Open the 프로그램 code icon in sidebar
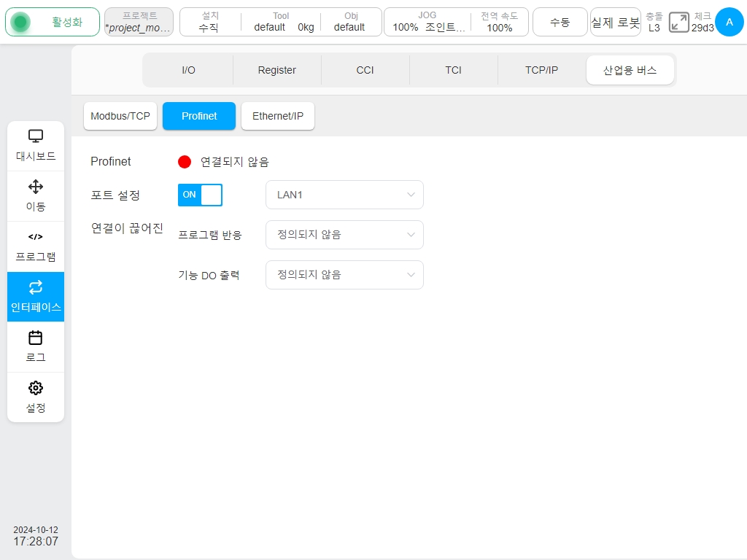 coord(36,246)
